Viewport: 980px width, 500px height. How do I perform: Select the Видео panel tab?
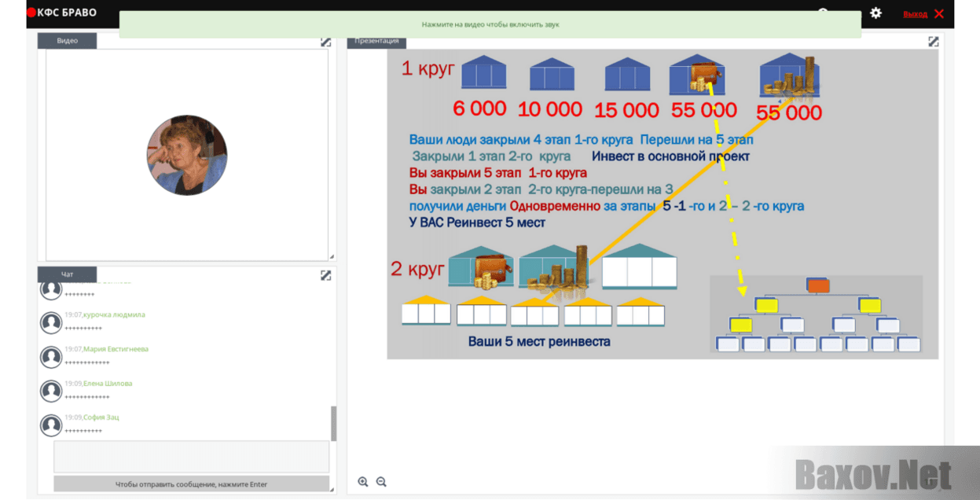click(68, 41)
